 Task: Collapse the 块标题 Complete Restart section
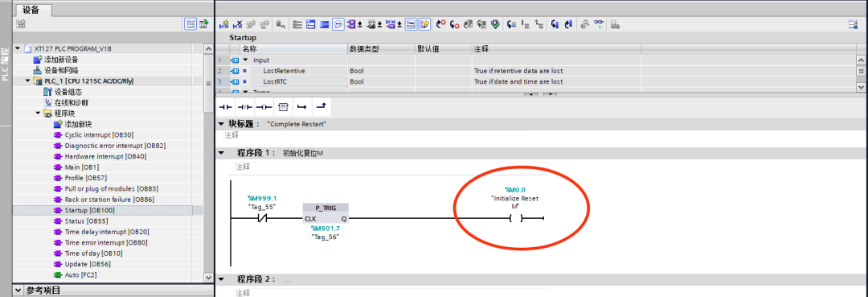pos(222,124)
